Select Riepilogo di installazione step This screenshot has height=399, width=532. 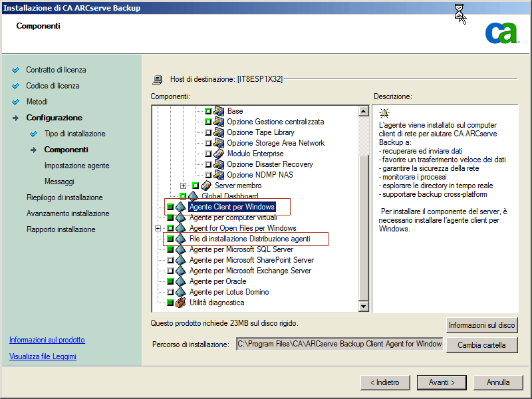pyautogui.click(x=65, y=198)
